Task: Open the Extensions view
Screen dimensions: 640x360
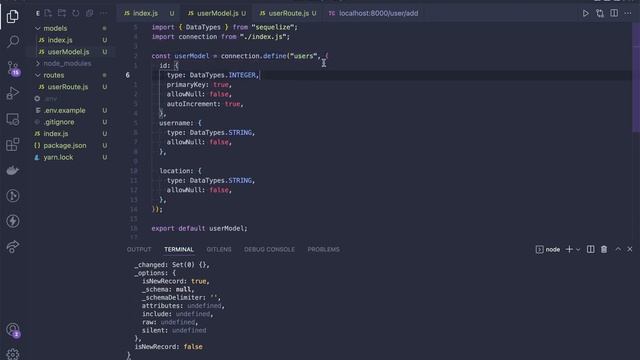Action: pos(13,144)
